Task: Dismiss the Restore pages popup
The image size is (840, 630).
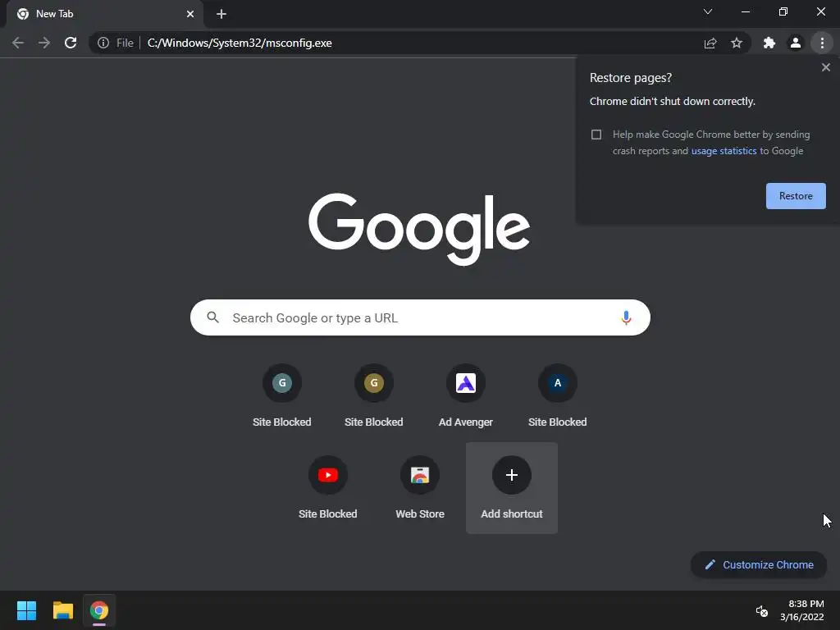Action: tap(826, 67)
